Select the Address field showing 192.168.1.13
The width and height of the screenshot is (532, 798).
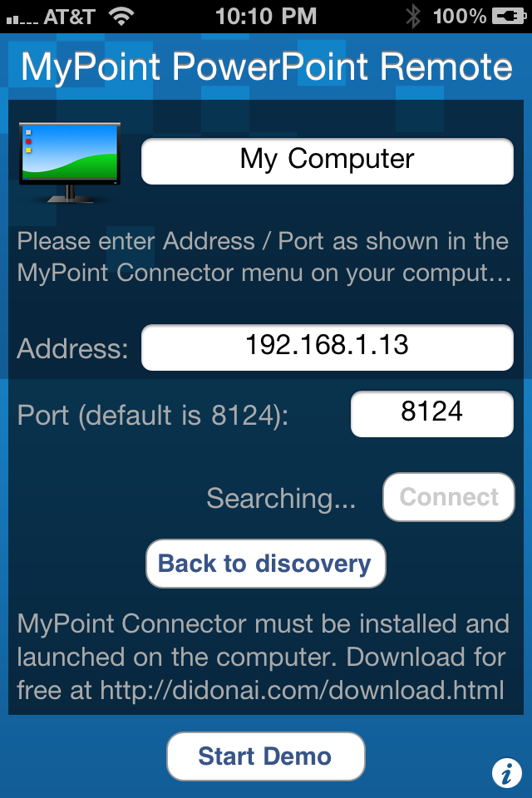pyautogui.click(x=328, y=347)
